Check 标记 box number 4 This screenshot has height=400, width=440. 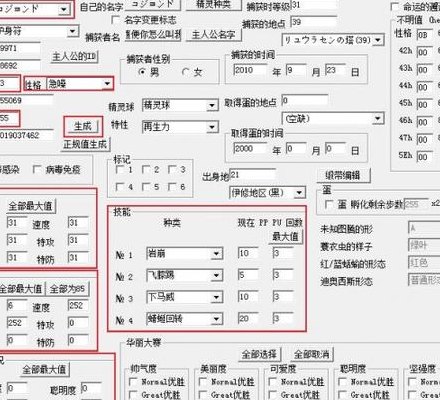click(x=119, y=187)
